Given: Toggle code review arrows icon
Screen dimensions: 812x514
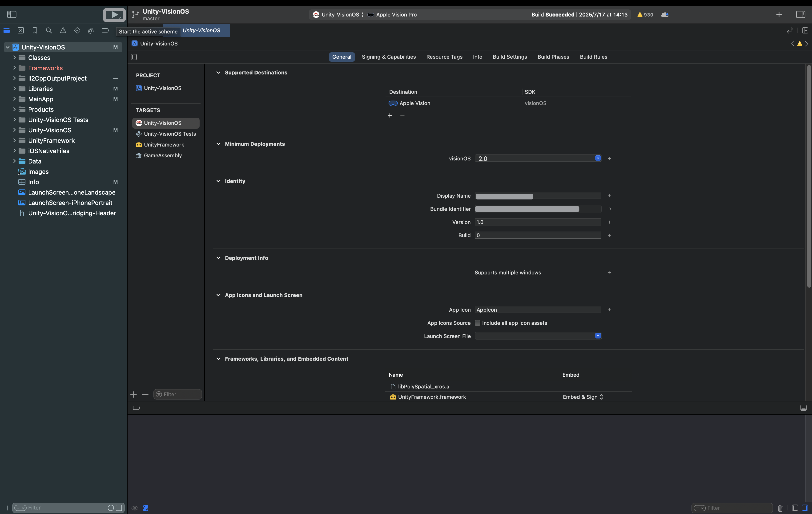Looking at the screenshot, I should (790, 30).
